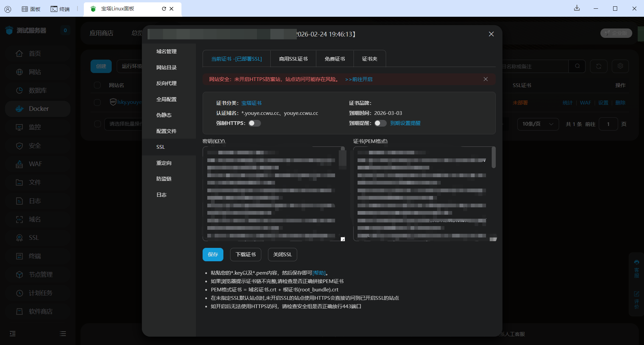Switch to the 商用SSL证书 tab
Screen dimensions: 644x345
click(293, 59)
